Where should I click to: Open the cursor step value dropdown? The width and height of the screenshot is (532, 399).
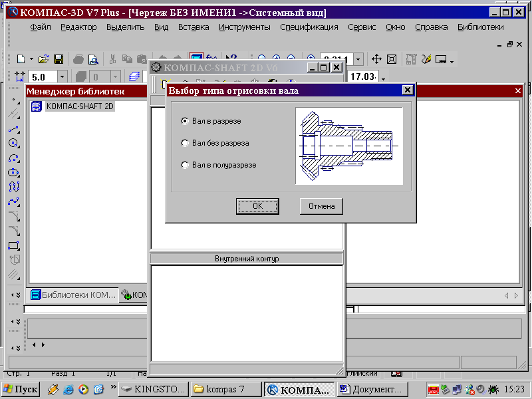coord(62,77)
